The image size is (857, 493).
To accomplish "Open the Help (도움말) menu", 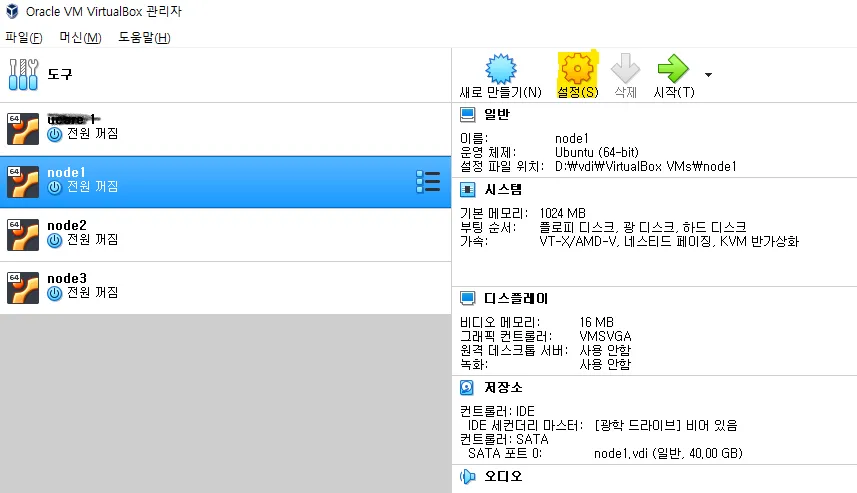I will 144,38.
